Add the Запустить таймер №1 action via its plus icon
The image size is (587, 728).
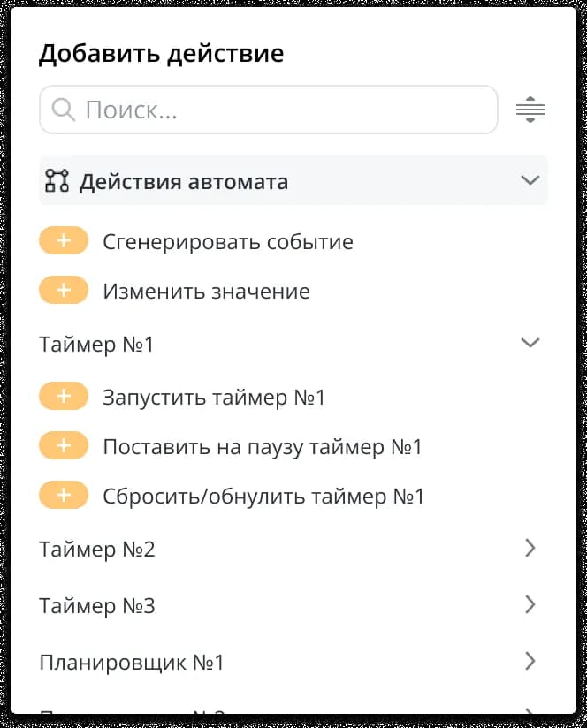pos(63,396)
